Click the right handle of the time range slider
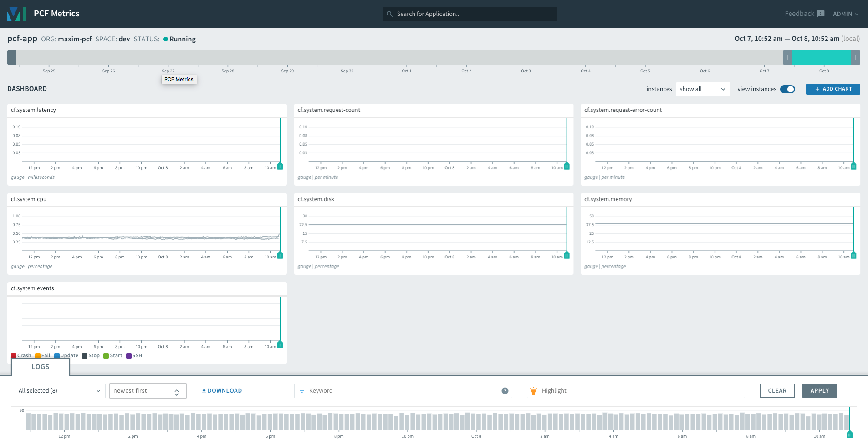Screen dimensions: 868x440 [855, 57]
